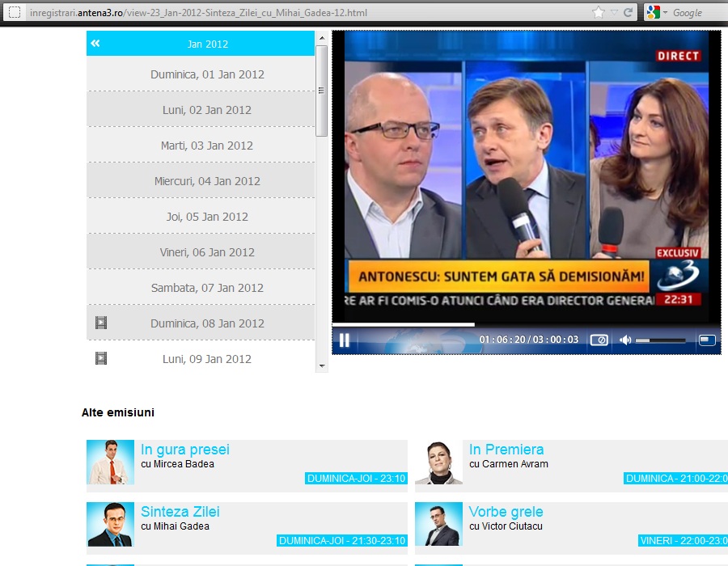This screenshot has width=728, height=566.
Task: Click film icon beside Luni, 09 Jan
Action: (101, 358)
